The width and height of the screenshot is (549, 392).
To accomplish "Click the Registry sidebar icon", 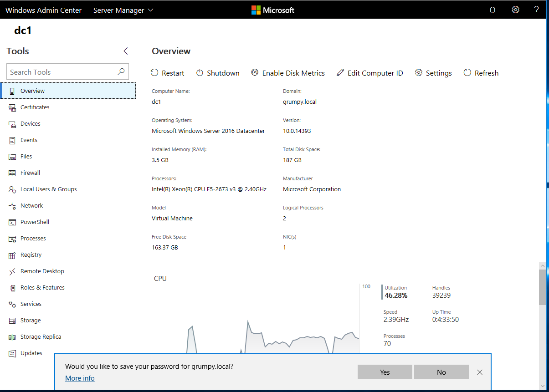I will [x=12, y=255].
